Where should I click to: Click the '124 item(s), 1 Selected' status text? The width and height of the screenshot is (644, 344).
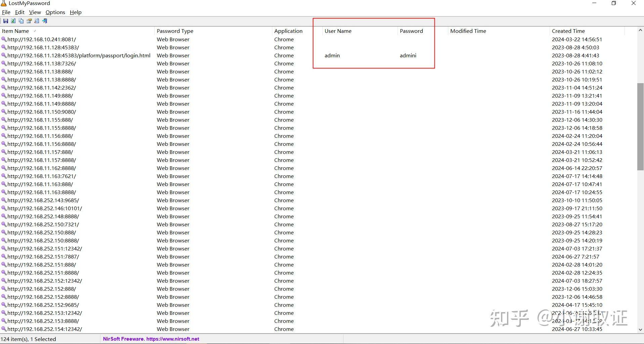click(x=29, y=339)
